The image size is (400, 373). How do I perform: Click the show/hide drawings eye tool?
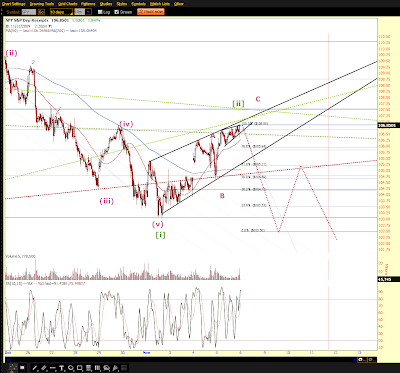point(106,368)
